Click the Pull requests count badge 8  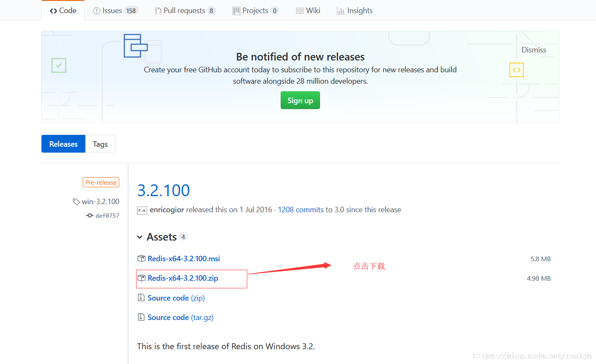click(x=211, y=11)
